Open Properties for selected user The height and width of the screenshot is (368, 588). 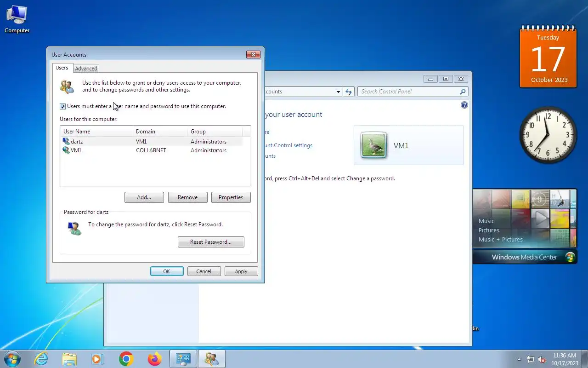[x=231, y=197]
